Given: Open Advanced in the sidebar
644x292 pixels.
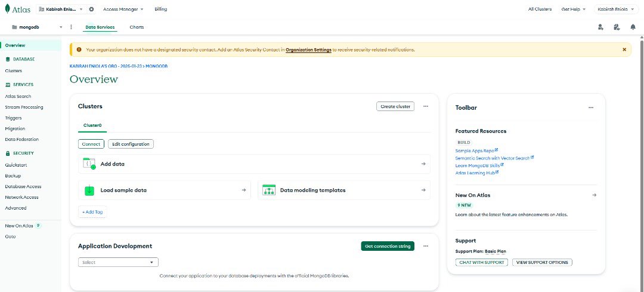Looking at the screenshot, I should [x=16, y=208].
